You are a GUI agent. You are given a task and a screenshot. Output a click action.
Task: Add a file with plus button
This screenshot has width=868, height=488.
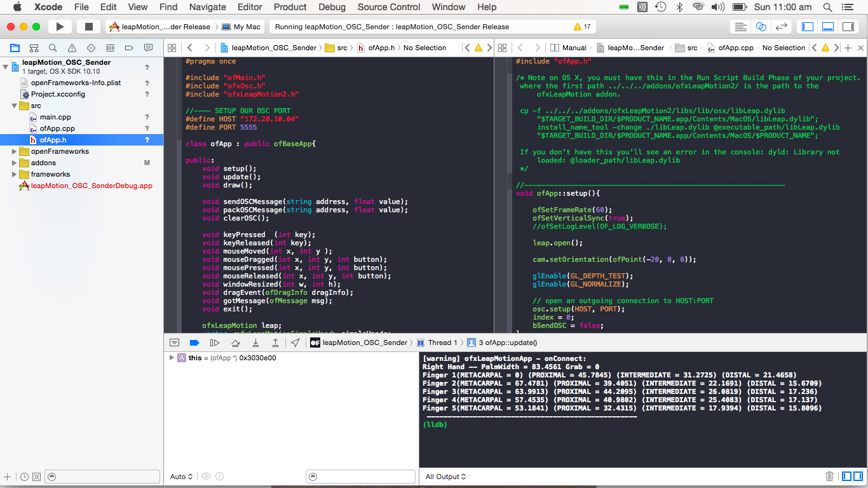[x=8, y=477]
